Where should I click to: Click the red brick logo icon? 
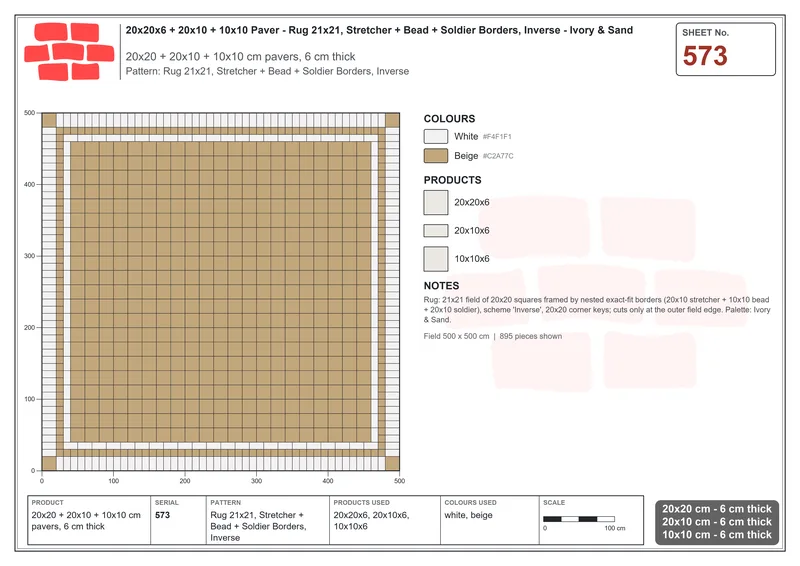point(69,52)
